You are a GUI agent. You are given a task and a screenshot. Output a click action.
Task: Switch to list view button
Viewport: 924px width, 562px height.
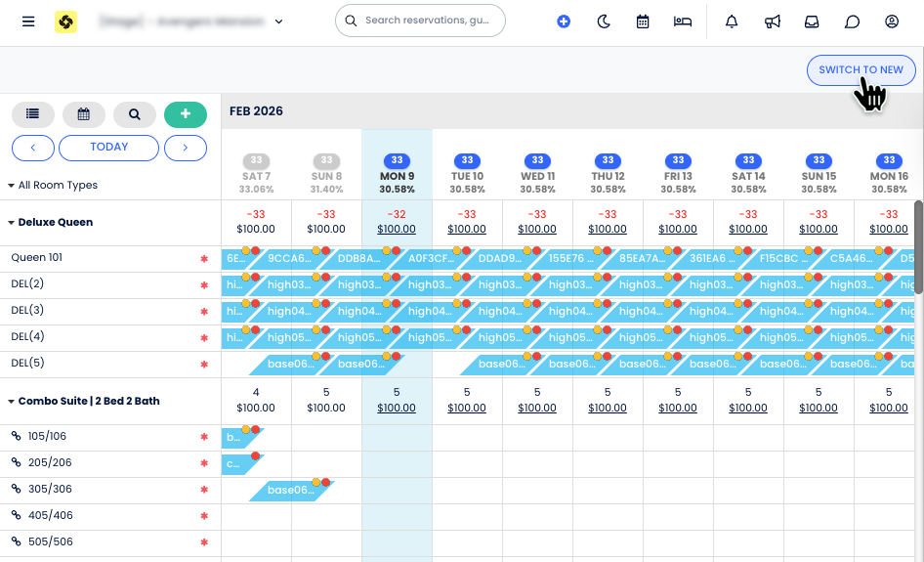(x=33, y=114)
